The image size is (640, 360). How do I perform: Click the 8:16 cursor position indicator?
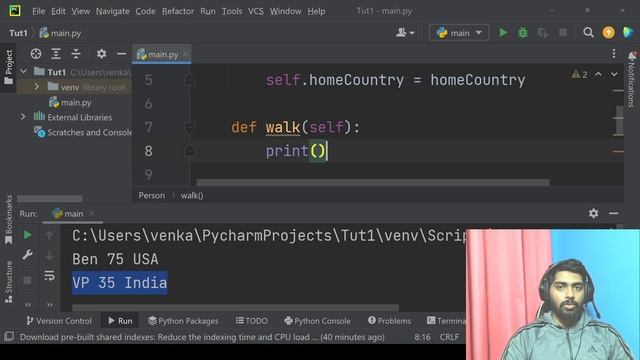[422, 337]
